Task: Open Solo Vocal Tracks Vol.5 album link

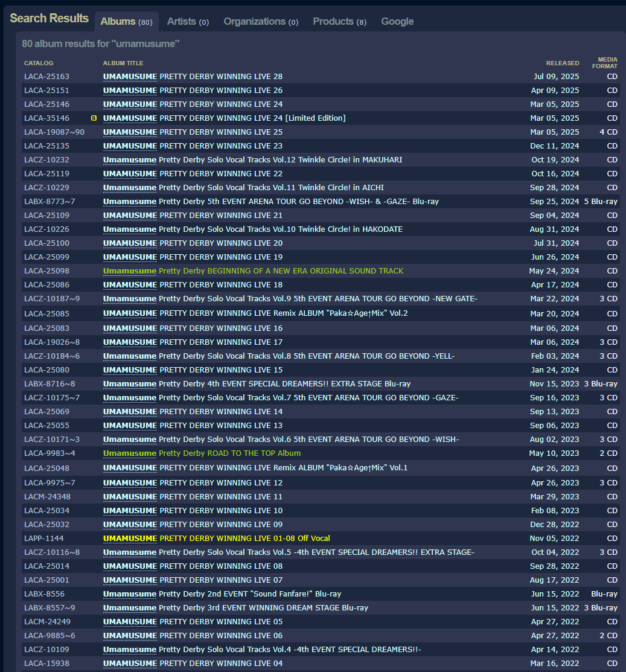Action: tap(289, 552)
